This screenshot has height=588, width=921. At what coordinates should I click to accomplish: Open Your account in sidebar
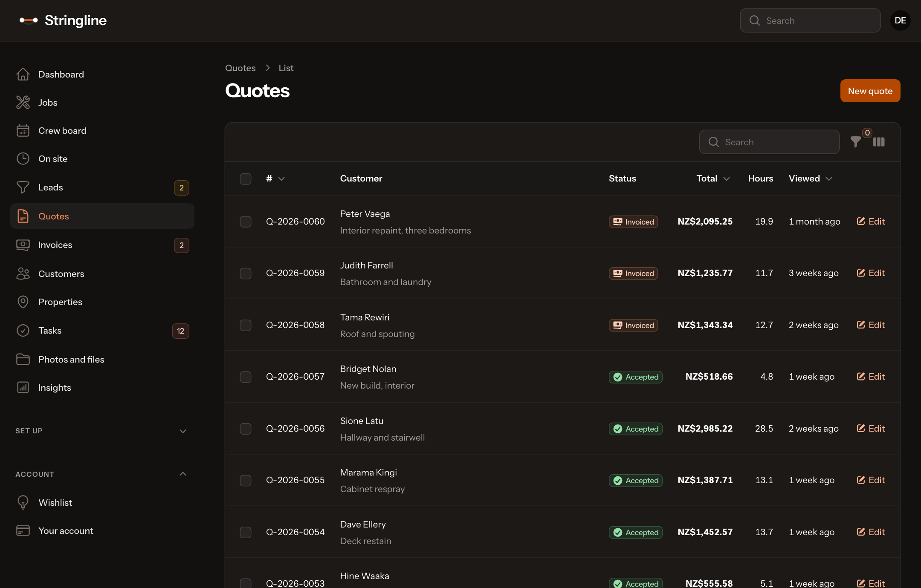pyautogui.click(x=102, y=530)
